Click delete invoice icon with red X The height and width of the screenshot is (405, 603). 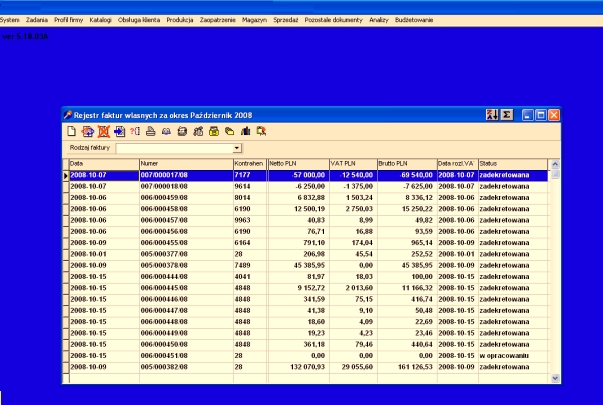pos(103,132)
